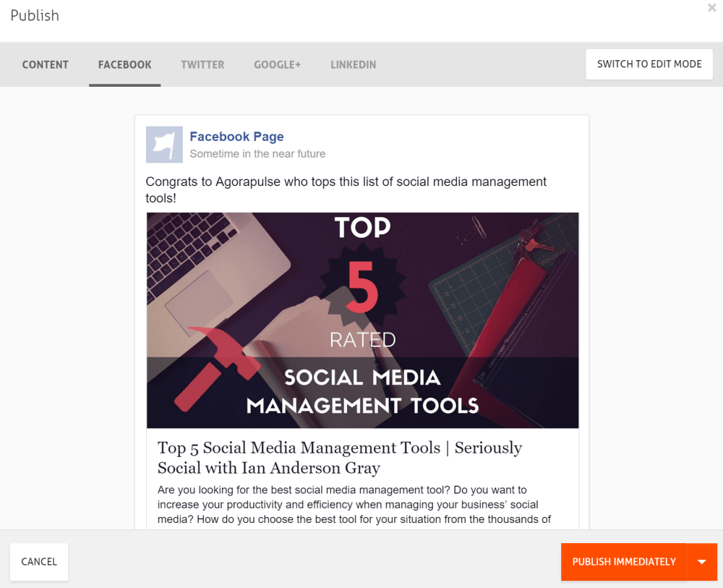This screenshot has height=588, width=723.
Task: Click SWITCH TO EDIT MODE button
Action: point(649,64)
